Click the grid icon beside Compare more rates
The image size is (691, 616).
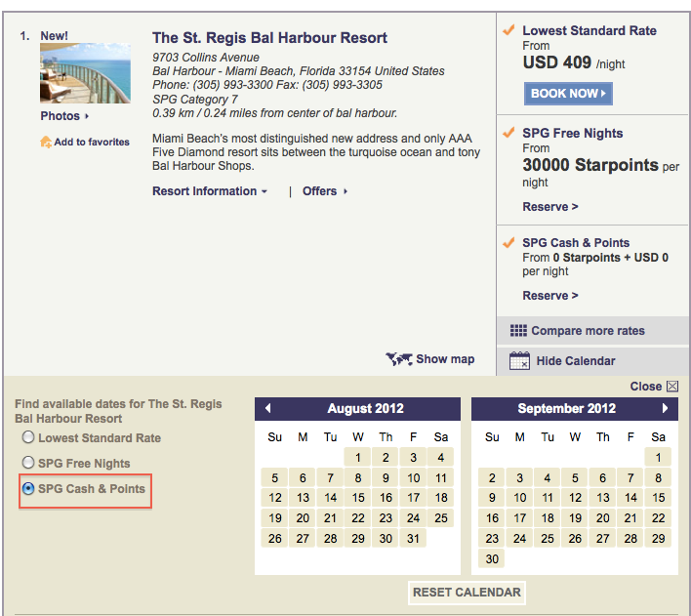coord(518,330)
